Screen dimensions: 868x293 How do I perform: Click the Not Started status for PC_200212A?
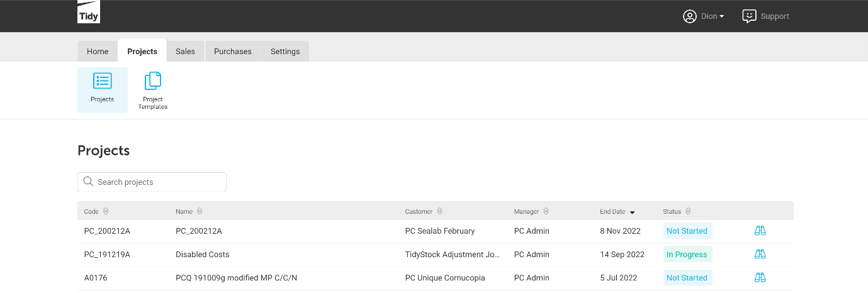tap(687, 231)
